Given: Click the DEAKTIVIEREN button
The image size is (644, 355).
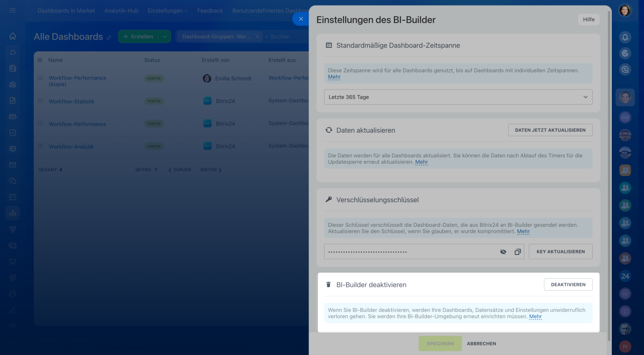Looking at the screenshot, I should (x=568, y=285).
